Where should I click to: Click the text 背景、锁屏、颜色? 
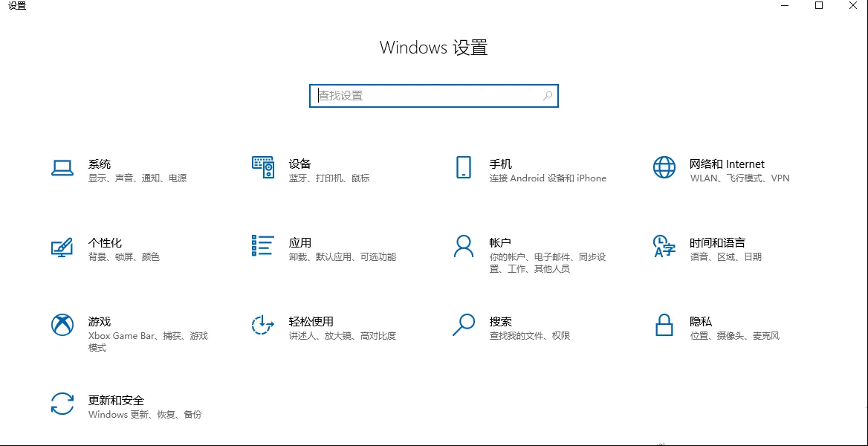124,257
